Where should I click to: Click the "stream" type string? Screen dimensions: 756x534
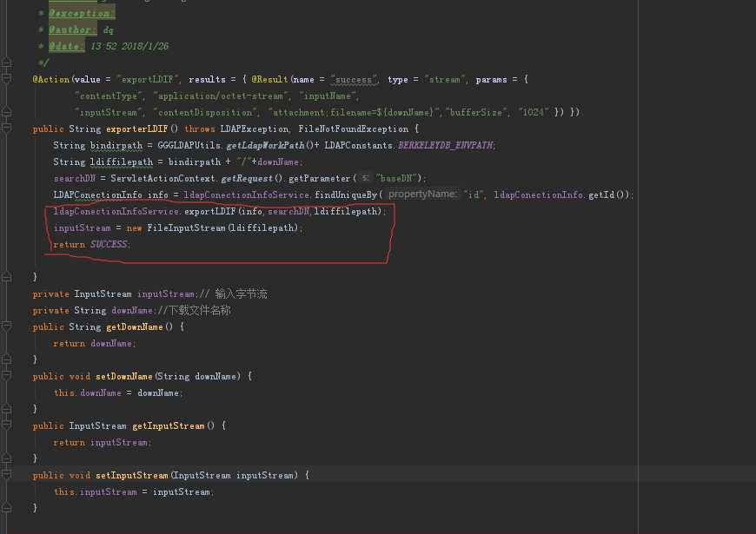(x=445, y=79)
